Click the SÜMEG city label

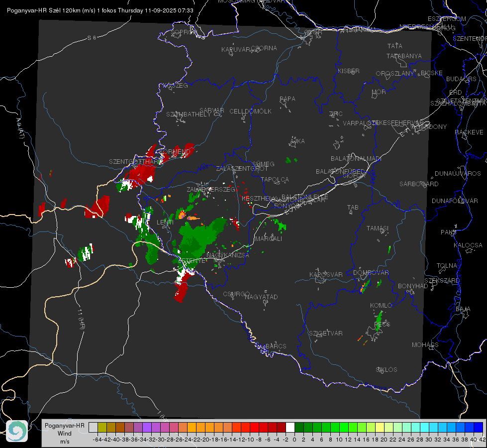263,164
